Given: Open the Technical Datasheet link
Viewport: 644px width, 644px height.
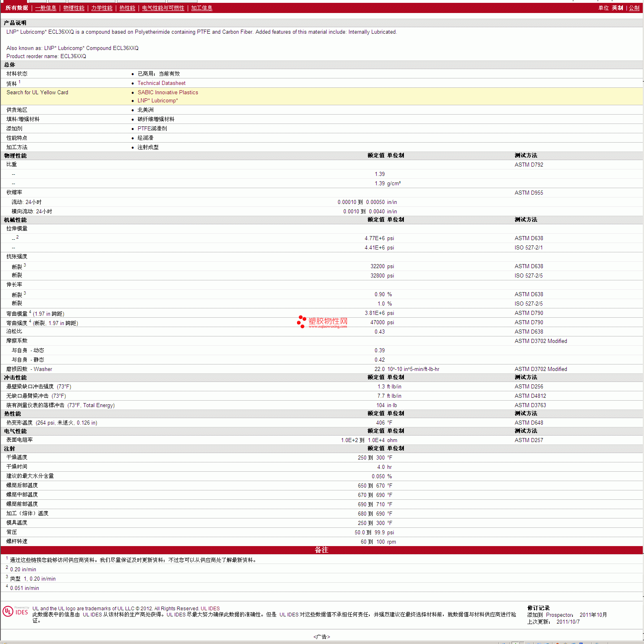Looking at the screenshot, I should pos(161,83).
